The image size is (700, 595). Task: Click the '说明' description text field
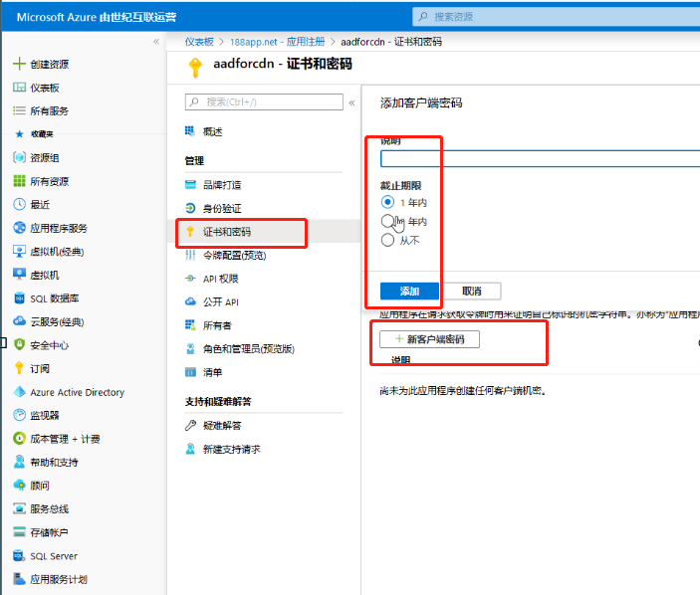540,159
